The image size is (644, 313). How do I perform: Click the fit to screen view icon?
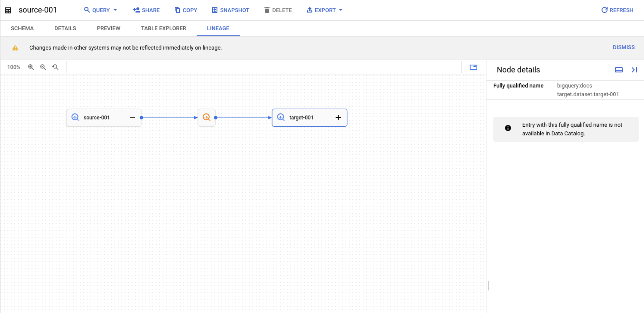pyautogui.click(x=474, y=67)
